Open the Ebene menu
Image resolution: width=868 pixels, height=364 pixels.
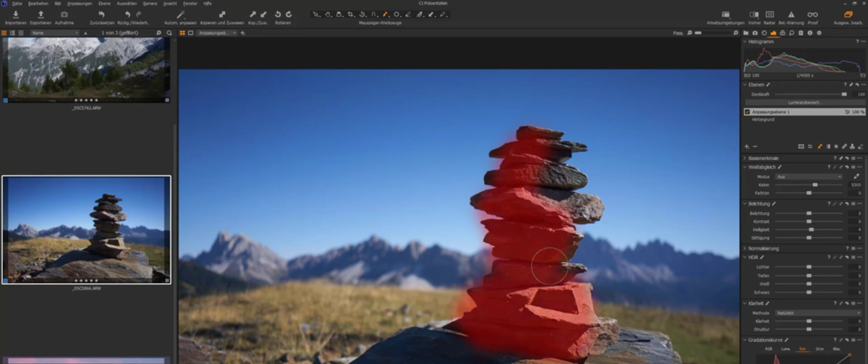click(104, 3)
